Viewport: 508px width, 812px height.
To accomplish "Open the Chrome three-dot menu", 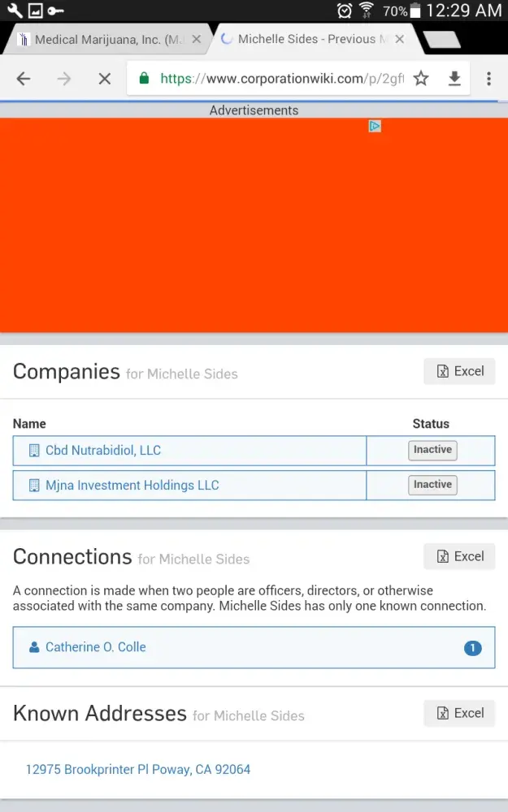I will [488, 79].
